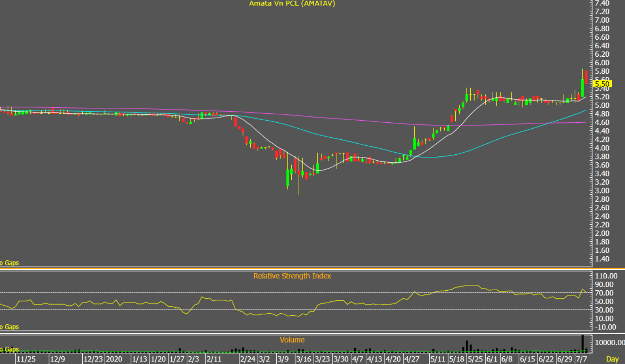Select the 6/1 date marker
Image resolution: width=625 pixels, height=364 pixels.
point(492,359)
